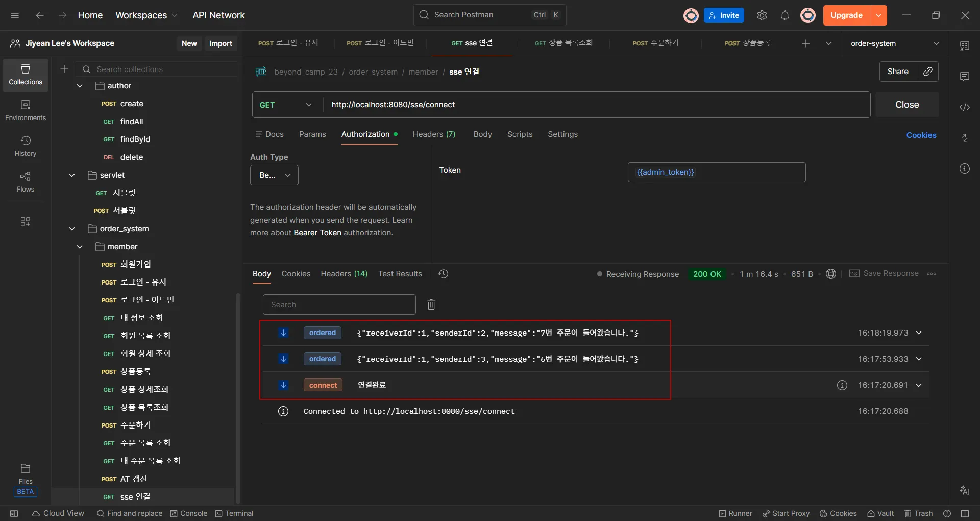This screenshot has width=980, height=521.
Task: Open the Postbot AI icon
Action: [x=965, y=490]
